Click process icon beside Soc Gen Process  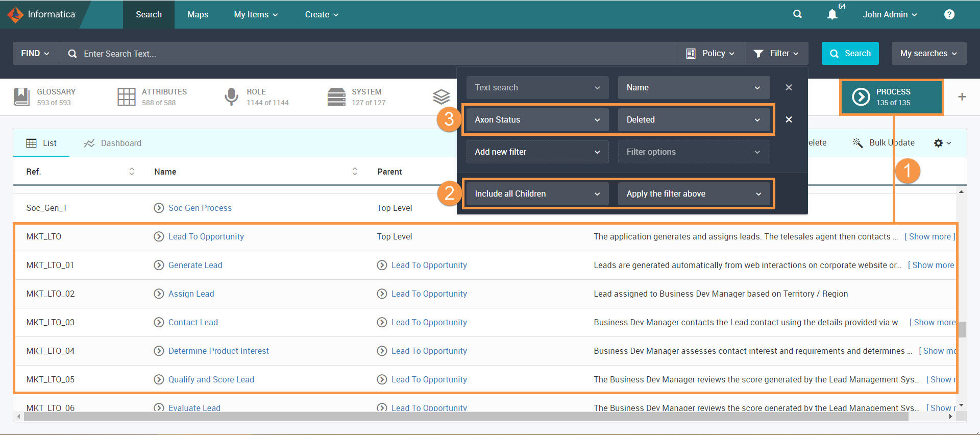[159, 208]
